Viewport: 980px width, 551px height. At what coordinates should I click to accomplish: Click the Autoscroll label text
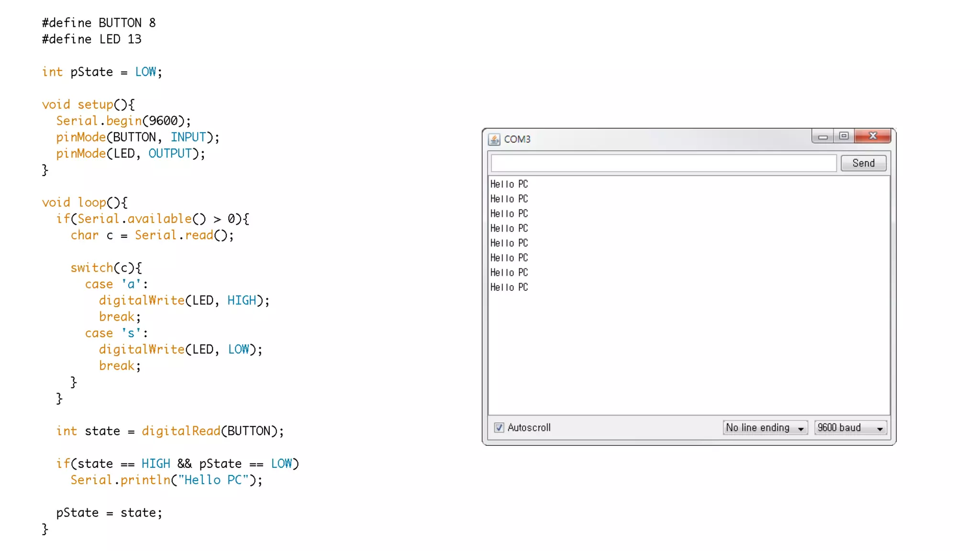529,428
